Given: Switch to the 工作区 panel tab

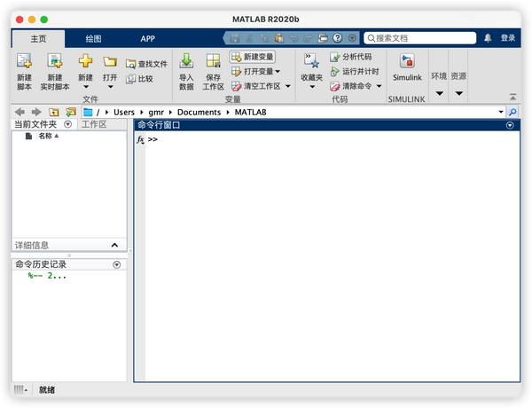Looking at the screenshot, I should (94, 124).
